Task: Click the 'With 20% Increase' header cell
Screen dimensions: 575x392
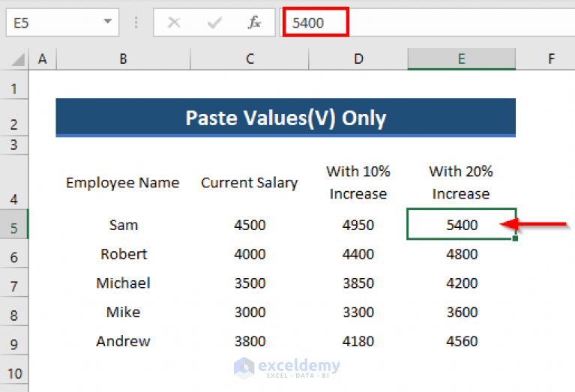Action: coord(462,182)
